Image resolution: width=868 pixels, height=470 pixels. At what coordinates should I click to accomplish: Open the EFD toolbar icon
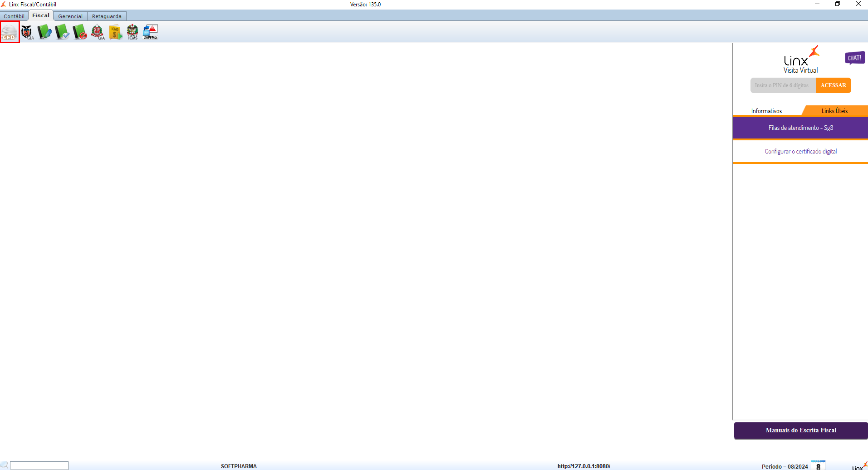[x=10, y=32]
